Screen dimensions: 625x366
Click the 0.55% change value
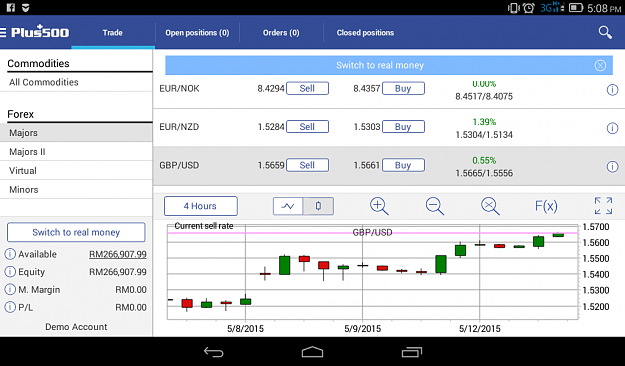tap(484, 161)
